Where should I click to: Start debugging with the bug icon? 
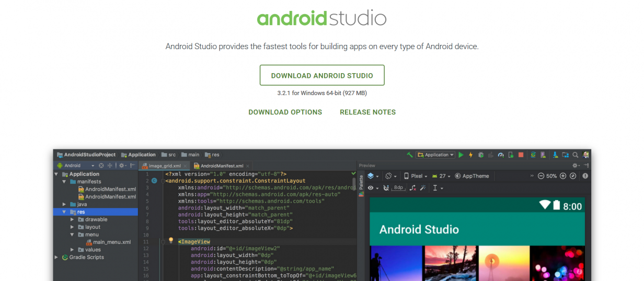coord(481,155)
